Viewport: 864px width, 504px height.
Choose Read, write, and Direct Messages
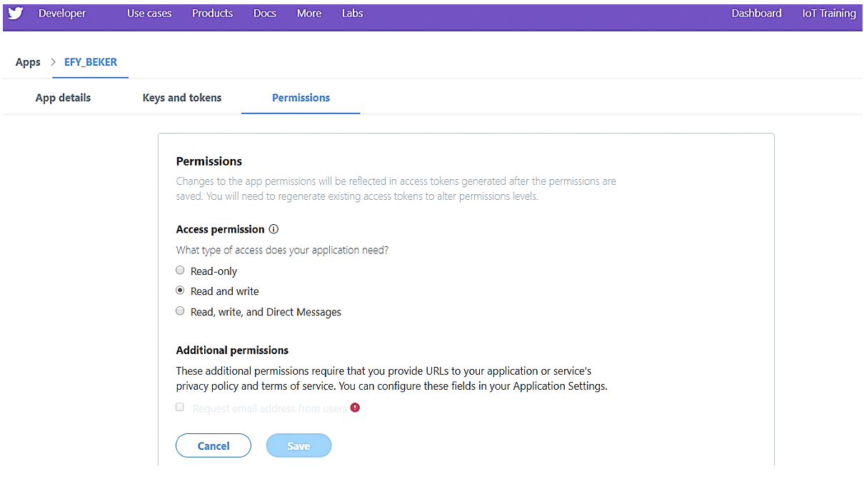(180, 311)
